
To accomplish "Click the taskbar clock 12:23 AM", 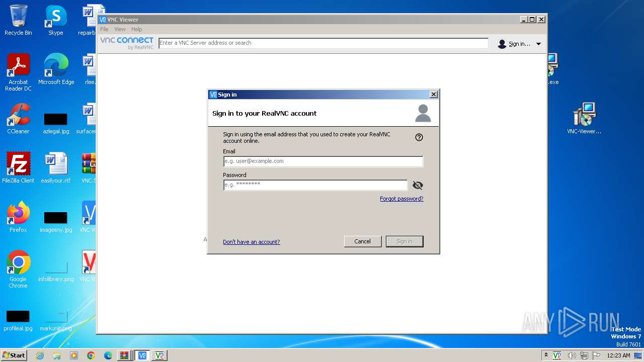I will pos(618,355).
